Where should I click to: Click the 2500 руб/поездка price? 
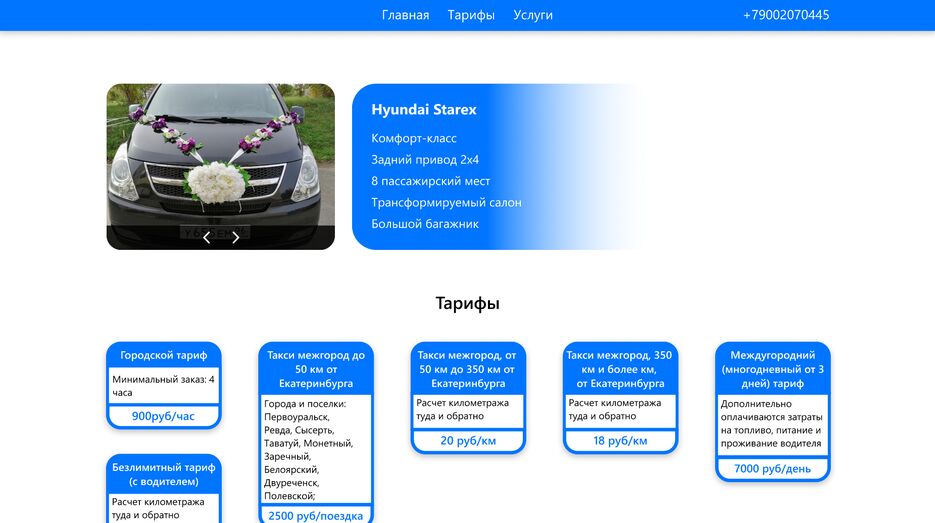(316, 515)
